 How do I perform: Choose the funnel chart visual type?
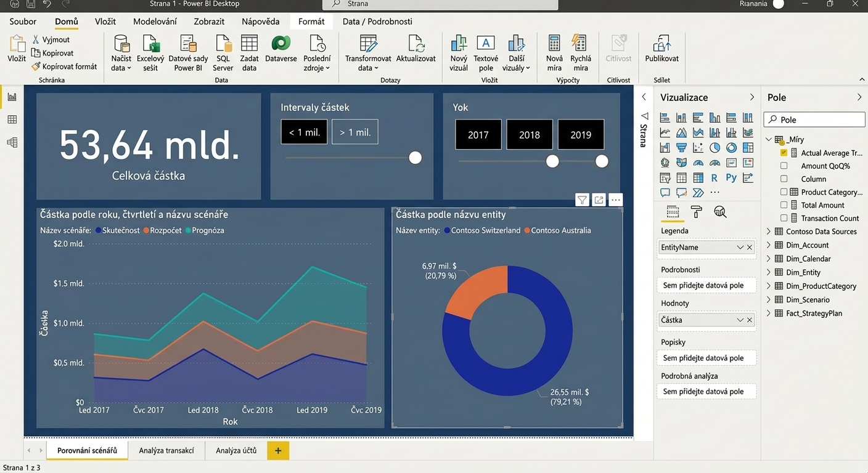(681, 147)
